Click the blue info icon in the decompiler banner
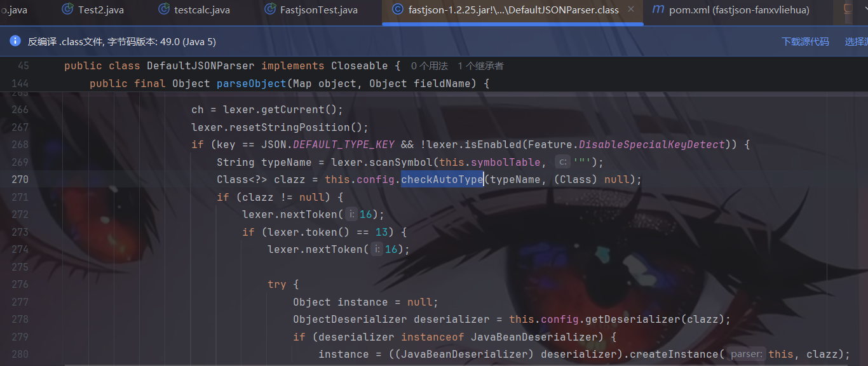 point(15,41)
